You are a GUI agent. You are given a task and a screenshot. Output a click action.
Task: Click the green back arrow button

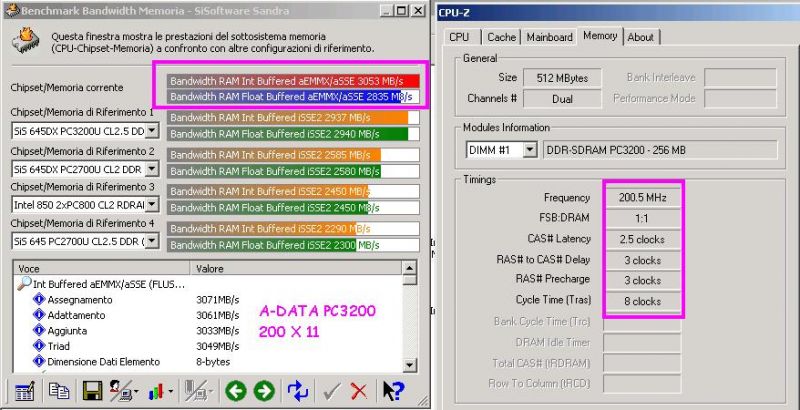(235, 391)
